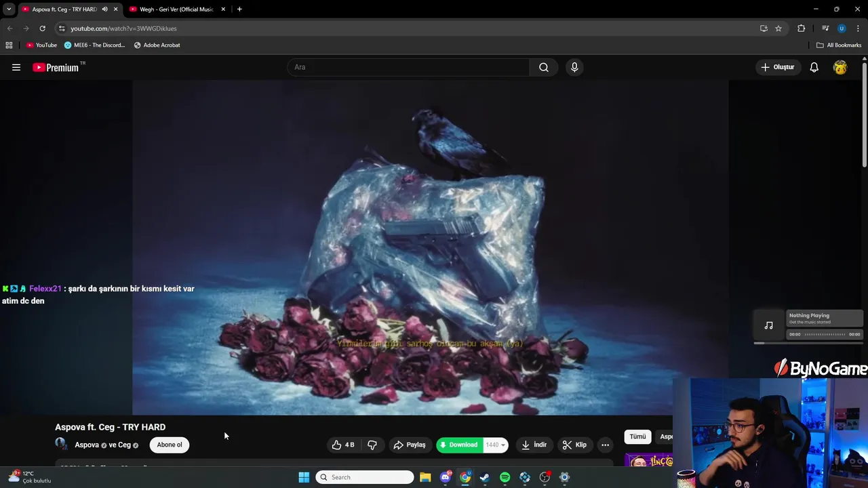The image size is (868, 488).
Task: Open Chrome three-dot menu
Action: point(858,28)
